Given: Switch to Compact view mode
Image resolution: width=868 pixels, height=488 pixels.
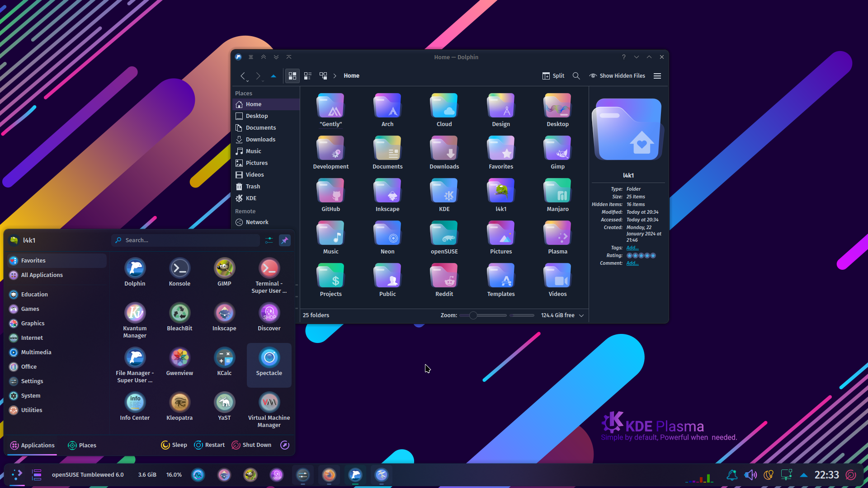Looking at the screenshot, I should 308,76.
